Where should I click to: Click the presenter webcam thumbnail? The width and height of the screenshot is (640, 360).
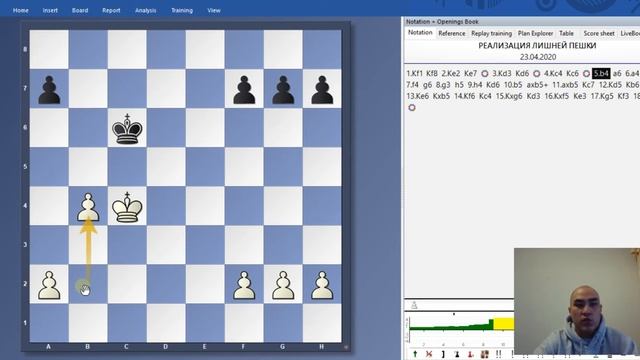pyautogui.click(x=577, y=301)
